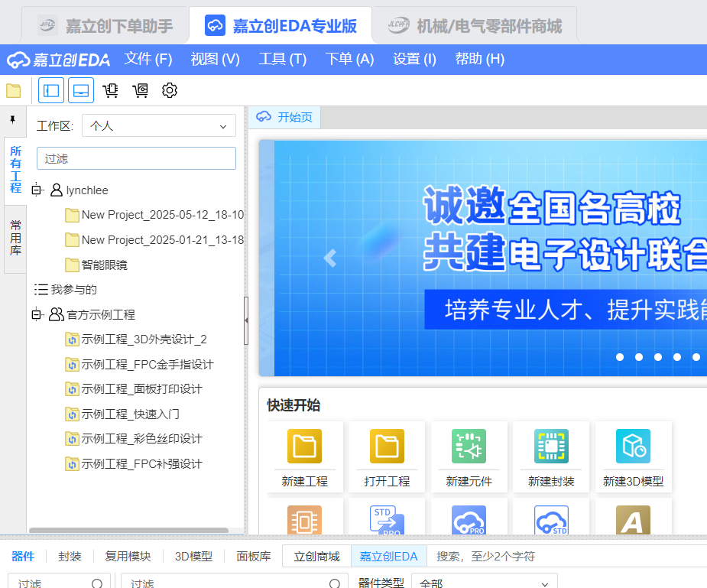Select 嘉立创EDA library source
The image size is (707, 588).
[x=388, y=557]
